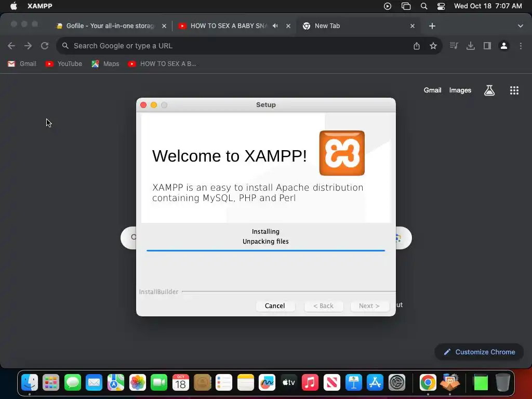This screenshot has height=399, width=532.
Task: Open App Store from the Dock
Action: [x=375, y=383]
